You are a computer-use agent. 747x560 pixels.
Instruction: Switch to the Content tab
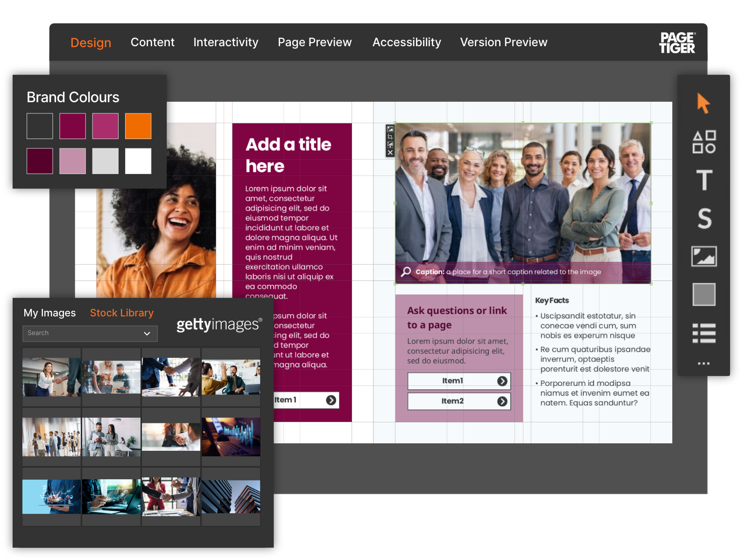[153, 42]
